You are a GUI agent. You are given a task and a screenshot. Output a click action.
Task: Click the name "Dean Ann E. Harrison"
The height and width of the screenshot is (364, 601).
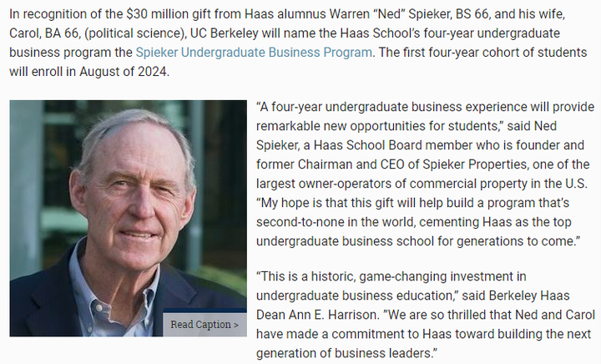316,314
